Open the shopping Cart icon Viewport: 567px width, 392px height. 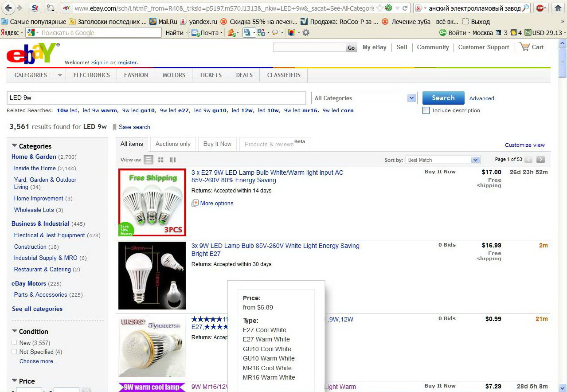pyautogui.click(x=525, y=47)
